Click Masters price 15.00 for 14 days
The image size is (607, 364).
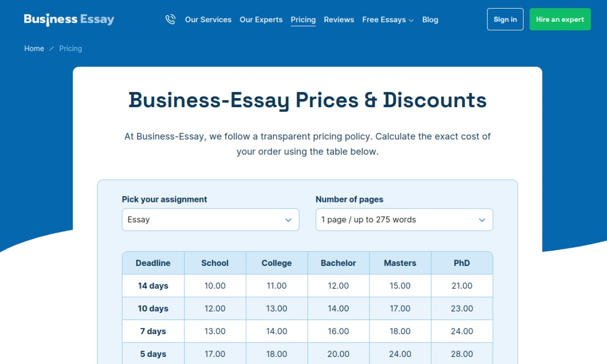[x=400, y=286]
